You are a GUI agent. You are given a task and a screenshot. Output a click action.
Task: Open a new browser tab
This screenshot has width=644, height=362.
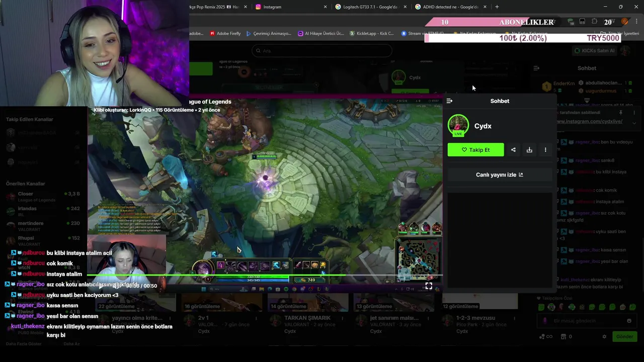pyautogui.click(x=497, y=7)
